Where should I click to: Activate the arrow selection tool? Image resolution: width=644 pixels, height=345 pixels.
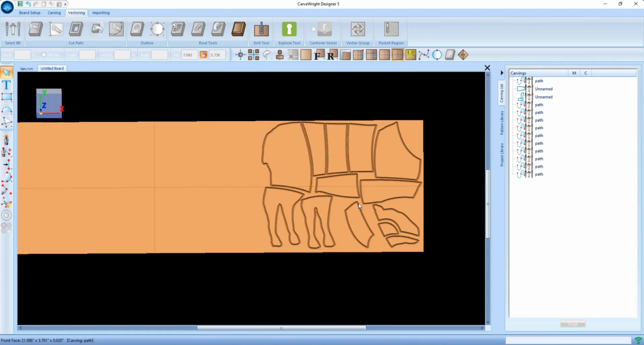click(x=6, y=72)
